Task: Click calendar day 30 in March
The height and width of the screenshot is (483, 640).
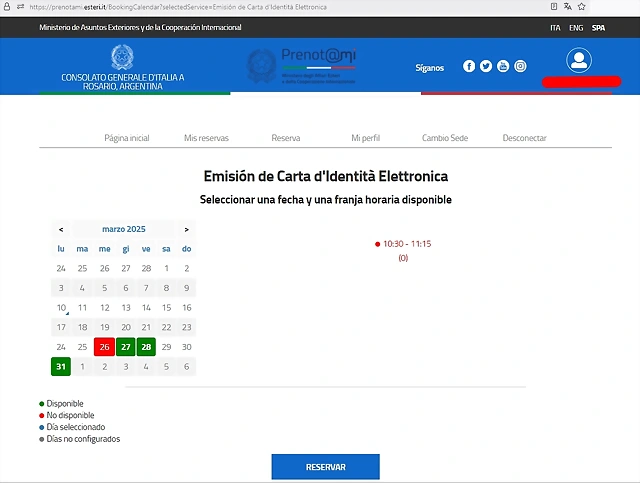Action: (187, 347)
